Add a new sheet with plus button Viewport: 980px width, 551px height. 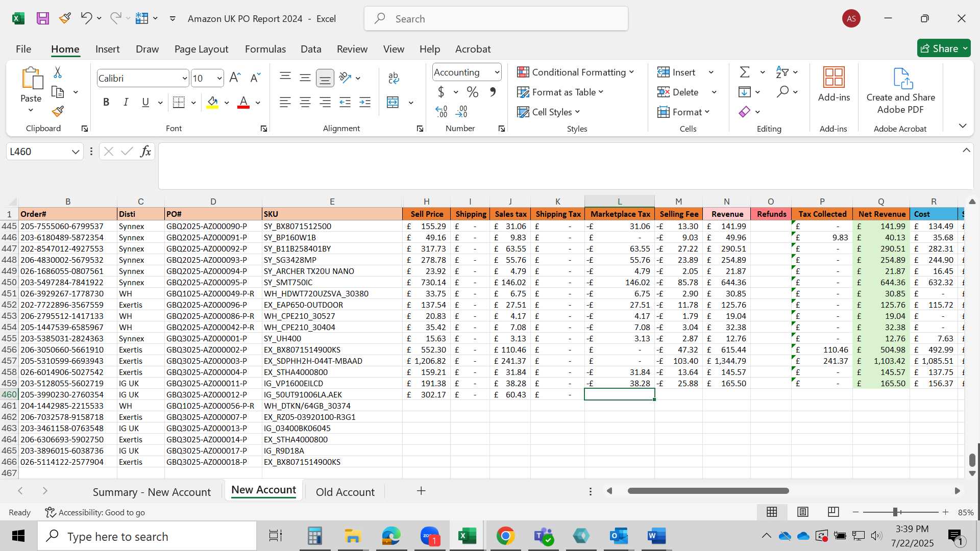pos(421,491)
